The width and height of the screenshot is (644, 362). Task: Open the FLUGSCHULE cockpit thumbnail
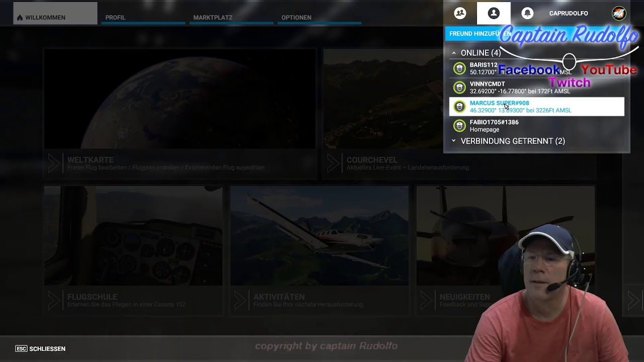click(133, 236)
